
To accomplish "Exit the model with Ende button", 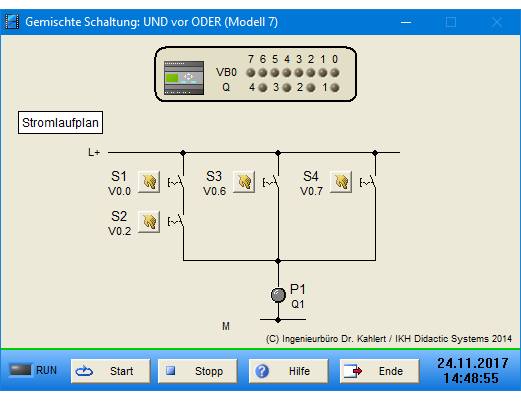I will coord(380,371).
